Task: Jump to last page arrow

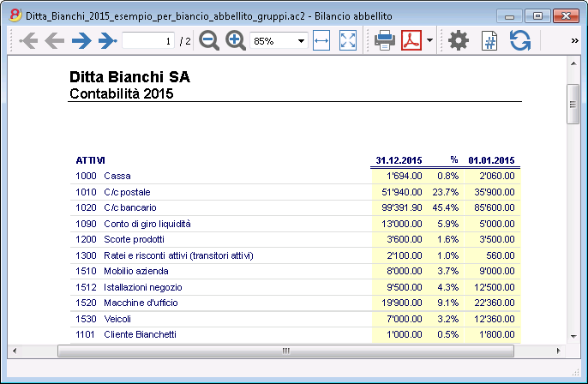Action: pos(108,40)
